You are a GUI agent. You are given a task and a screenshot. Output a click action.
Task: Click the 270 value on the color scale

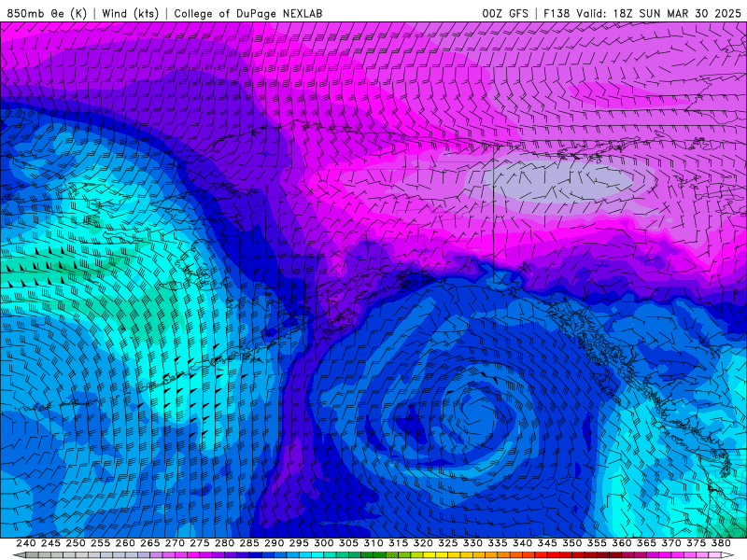tap(175, 543)
